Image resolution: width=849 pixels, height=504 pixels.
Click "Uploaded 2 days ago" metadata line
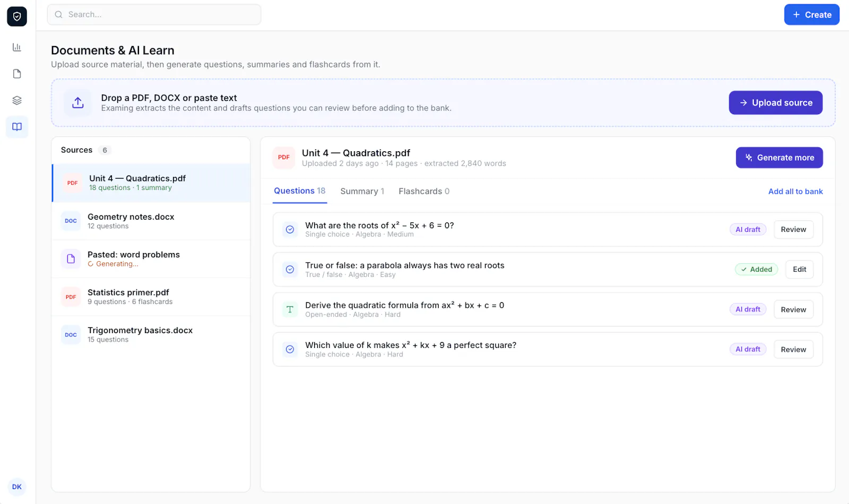pyautogui.click(x=404, y=163)
